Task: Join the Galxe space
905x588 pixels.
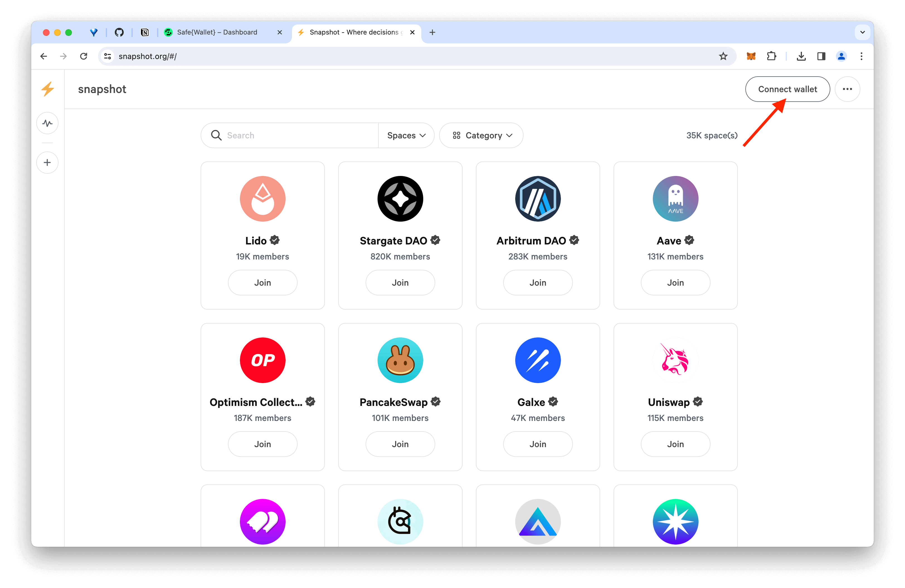Action: pyautogui.click(x=538, y=444)
